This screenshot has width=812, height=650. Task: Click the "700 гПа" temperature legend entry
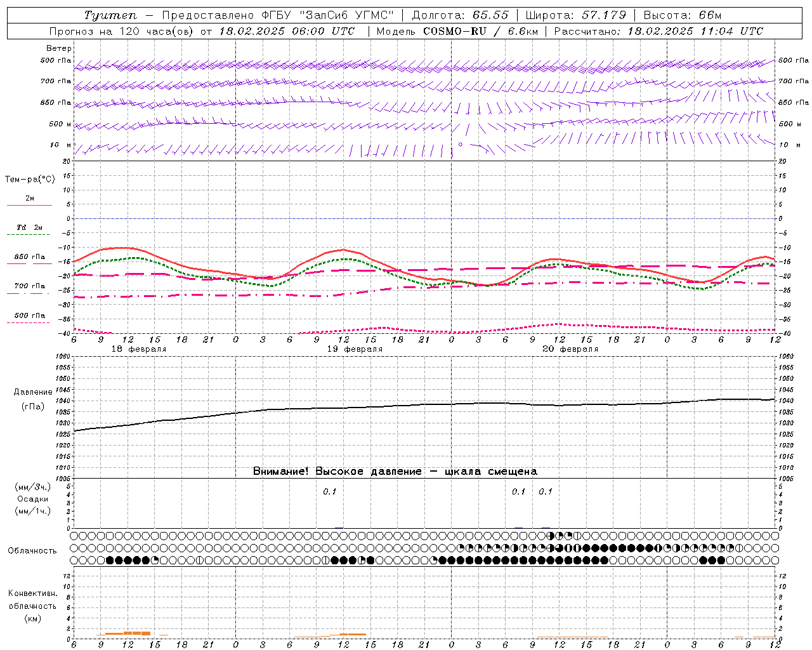(30, 286)
